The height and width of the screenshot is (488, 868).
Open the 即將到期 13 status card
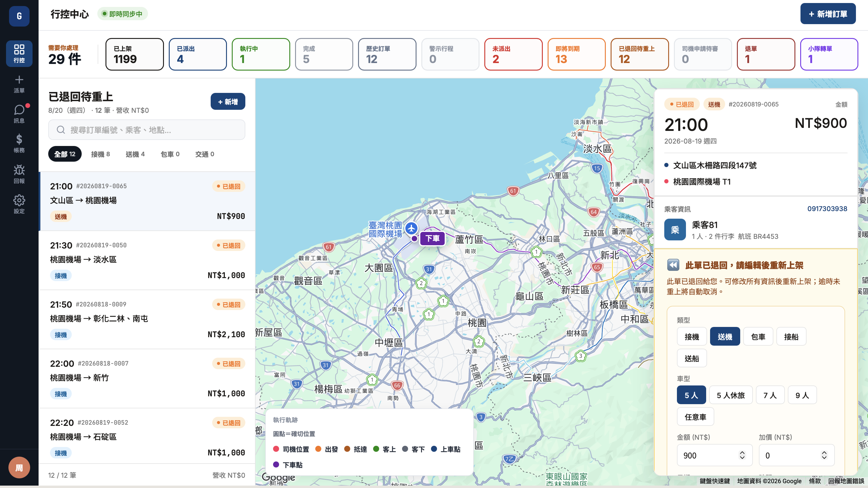(x=577, y=54)
